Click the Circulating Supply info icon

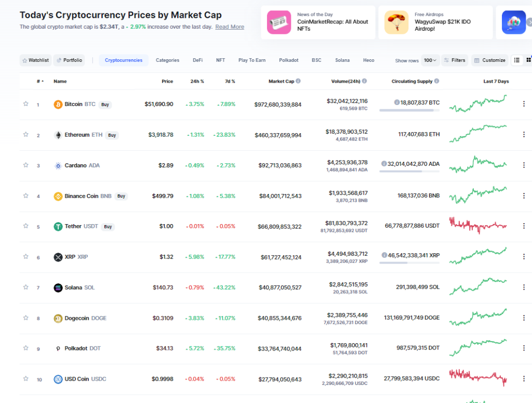coord(437,81)
